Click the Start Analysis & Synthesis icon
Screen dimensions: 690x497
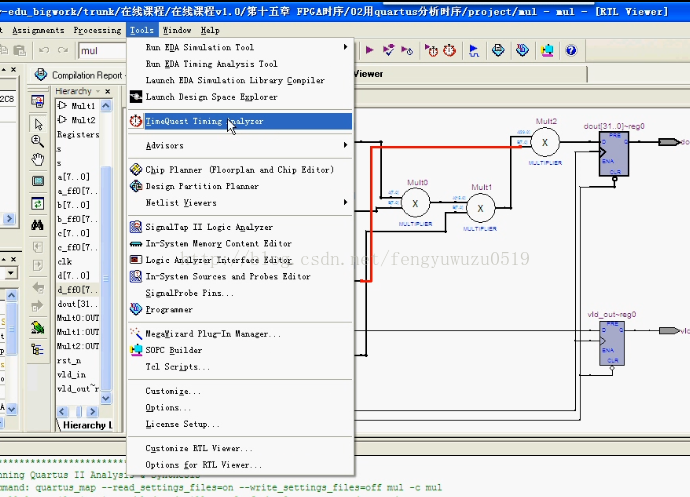point(389,50)
